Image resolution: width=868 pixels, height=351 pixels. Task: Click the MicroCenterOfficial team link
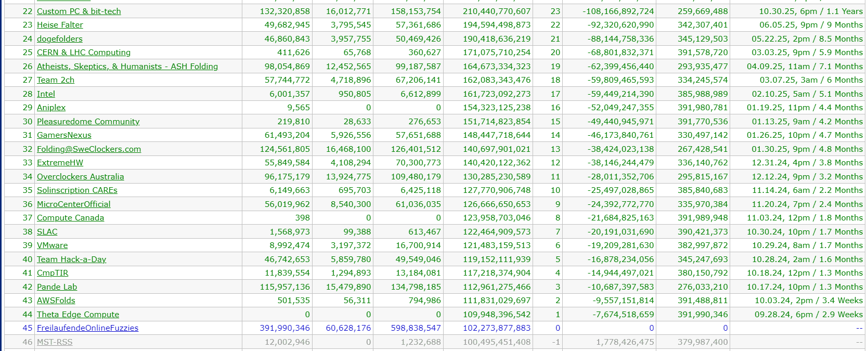click(x=74, y=204)
